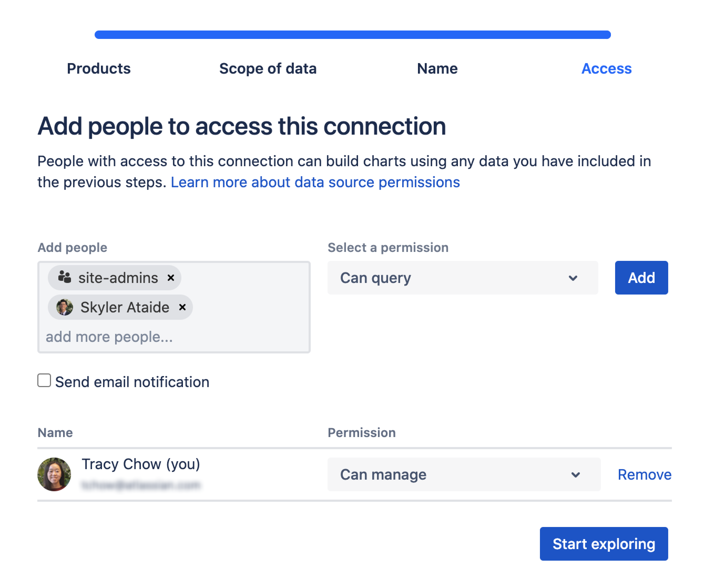Click Skyler Ataide's avatar
715x588 pixels.
pos(65,308)
